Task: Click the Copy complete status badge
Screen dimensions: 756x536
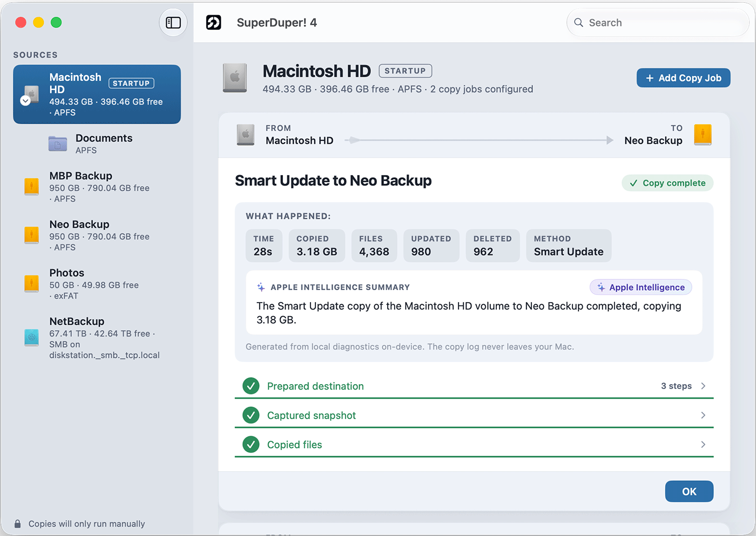Action: click(667, 183)
